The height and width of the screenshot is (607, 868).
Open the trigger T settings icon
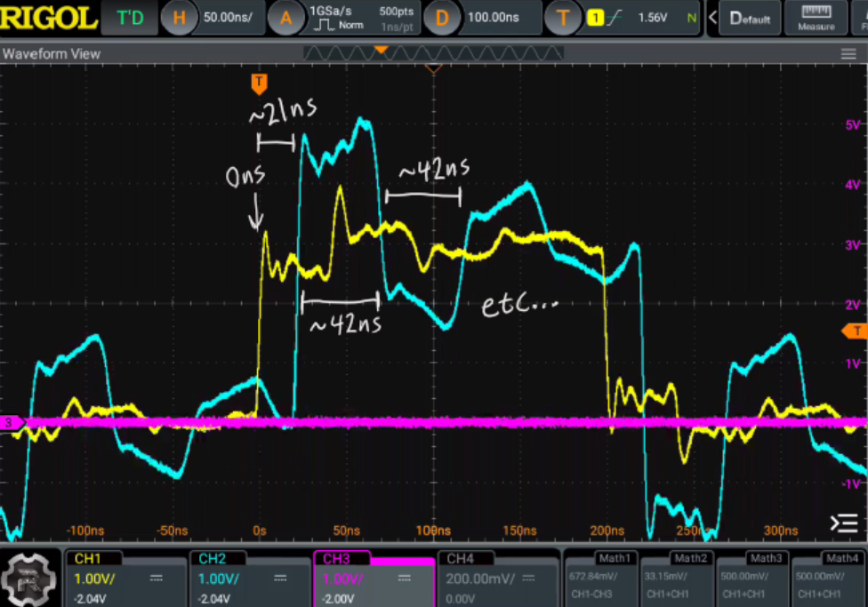pos(562,18)
